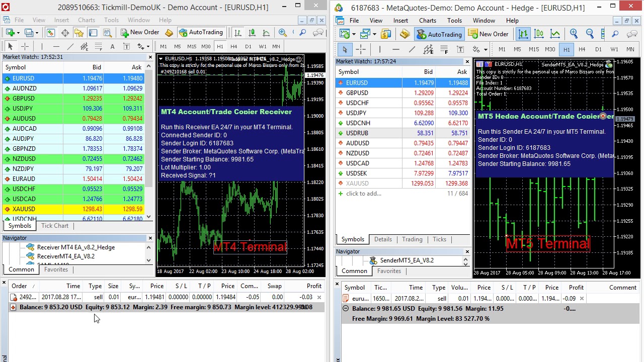The height and width of the screenshot is (362, 644).
Task: Expand New Chart dropdown arrow in MT5
Action: coord(354,34)
